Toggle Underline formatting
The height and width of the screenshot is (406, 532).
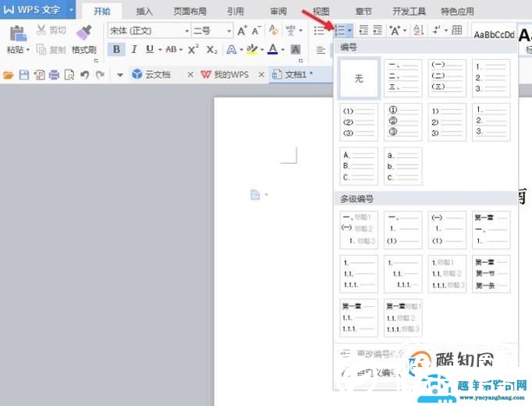coord(150,49)
